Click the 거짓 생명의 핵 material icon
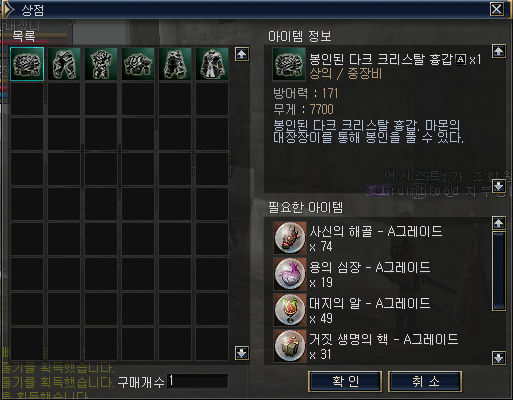The image size is (513, 400). (x=290, y=346)
